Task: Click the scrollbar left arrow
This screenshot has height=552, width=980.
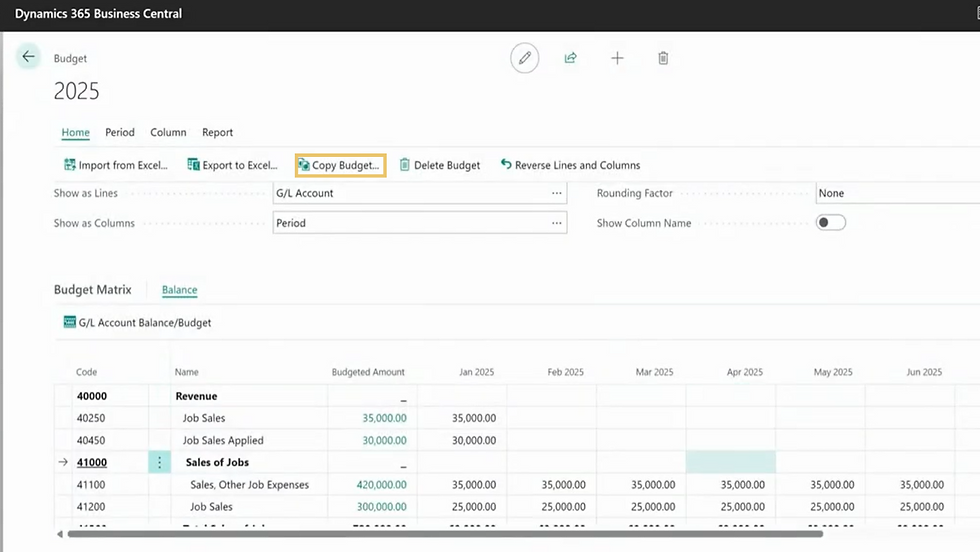Action: point(59,534)
